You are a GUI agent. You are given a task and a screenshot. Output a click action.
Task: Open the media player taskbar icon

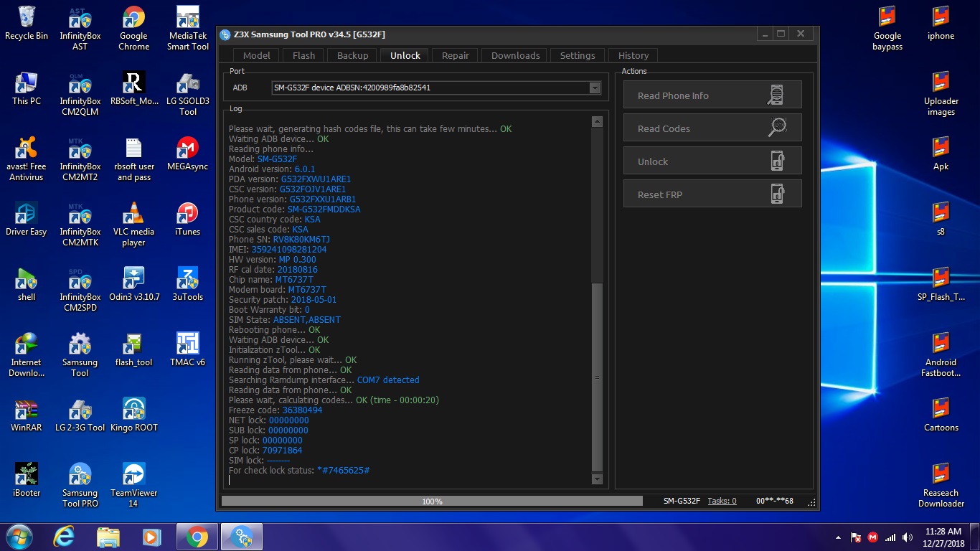coord(151,537)
